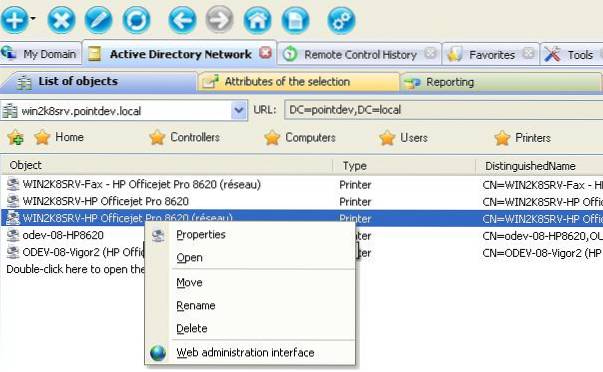Click the Home favorite shortcut
603x372 pixels.
click(x=59, y=137)
